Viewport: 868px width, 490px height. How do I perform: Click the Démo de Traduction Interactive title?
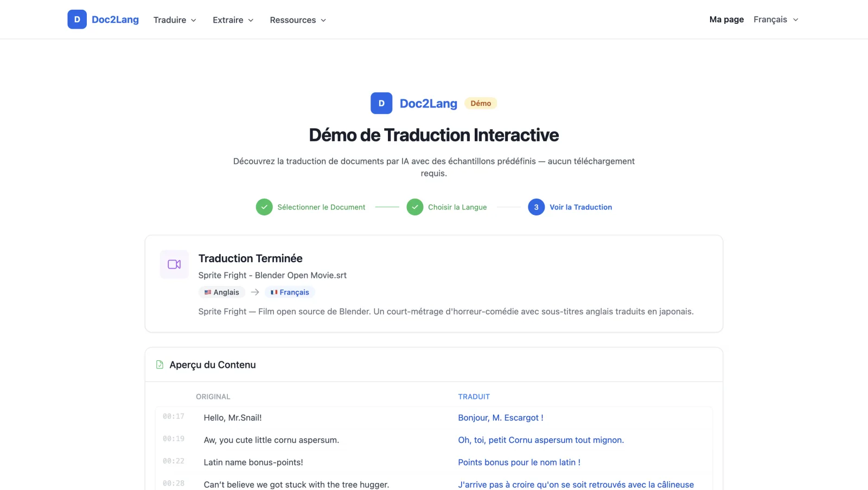click(x=434, y=135)
